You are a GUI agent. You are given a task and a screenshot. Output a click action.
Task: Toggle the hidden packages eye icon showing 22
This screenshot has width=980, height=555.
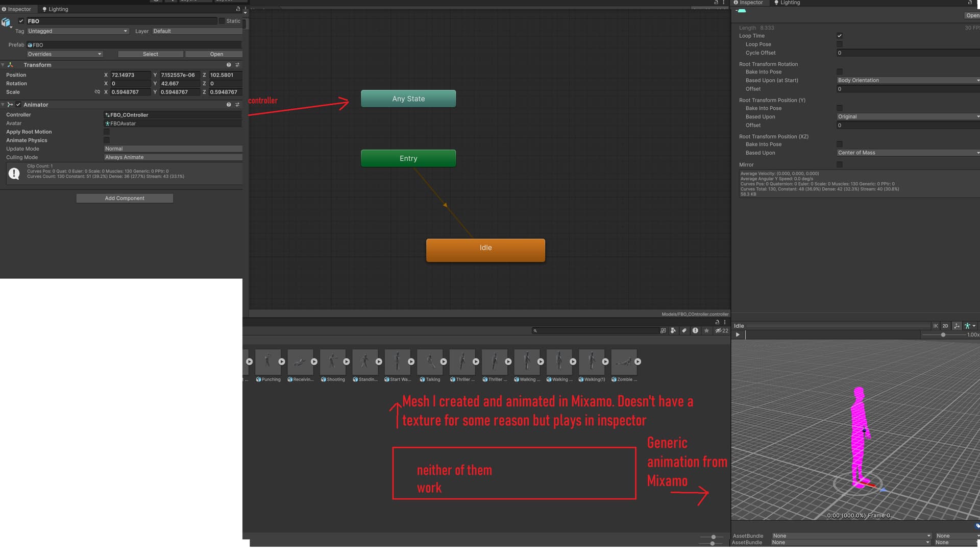(x=721, y=330)
